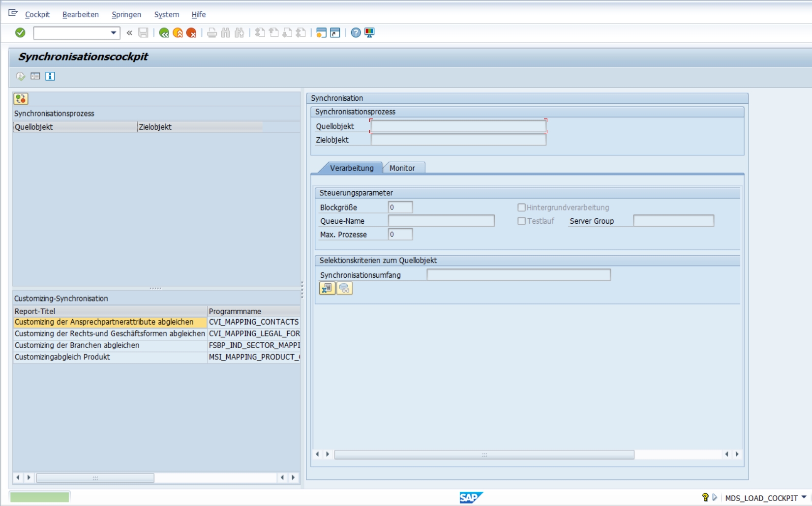Click the Zielobjekt input field
Screen dimensions: 812x506
click(458, 140)
